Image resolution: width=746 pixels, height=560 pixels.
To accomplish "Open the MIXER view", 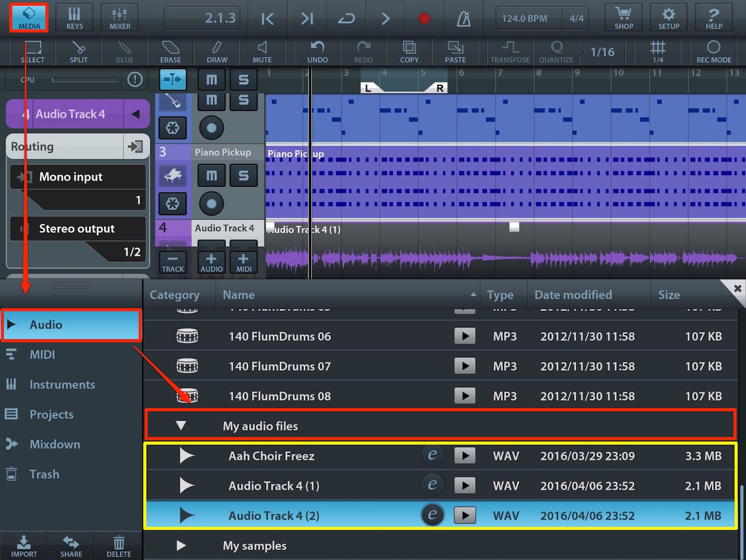I will click(x=120, y=17).
